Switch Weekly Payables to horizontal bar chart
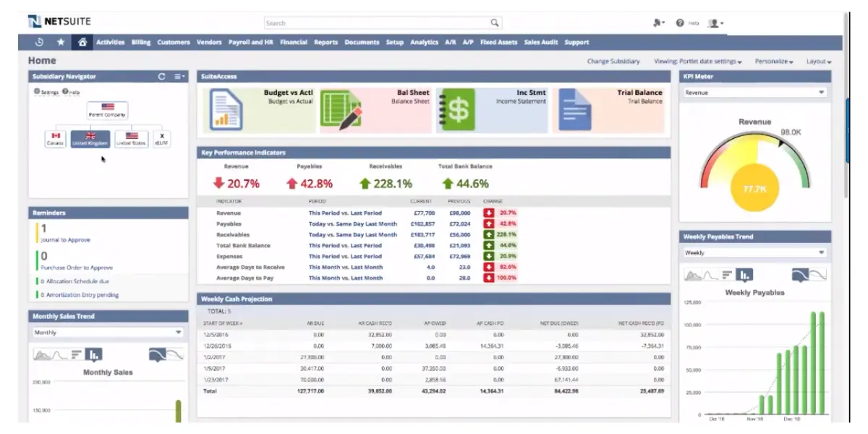 point(727,275)
